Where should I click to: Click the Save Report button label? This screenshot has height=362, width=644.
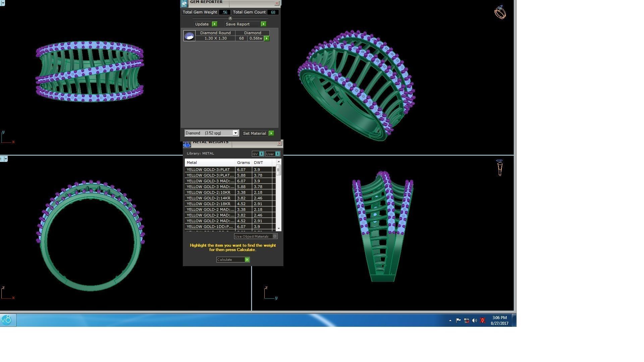[237, 24]
